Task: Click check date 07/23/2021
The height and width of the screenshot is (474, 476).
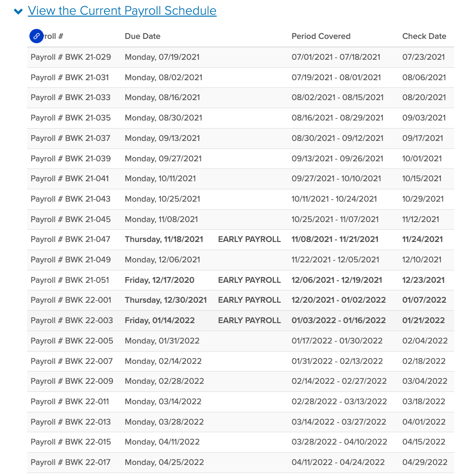Action: pyautogui.click(x=423, y=57)
